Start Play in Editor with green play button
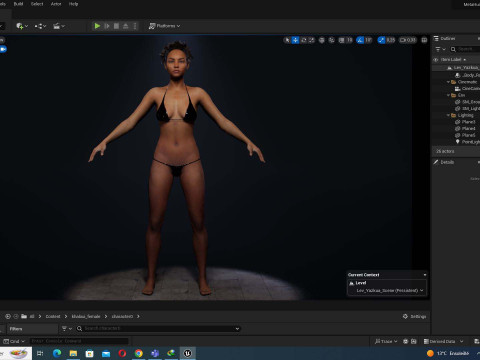The image size is (480, 360). click(x=97, y=26)
